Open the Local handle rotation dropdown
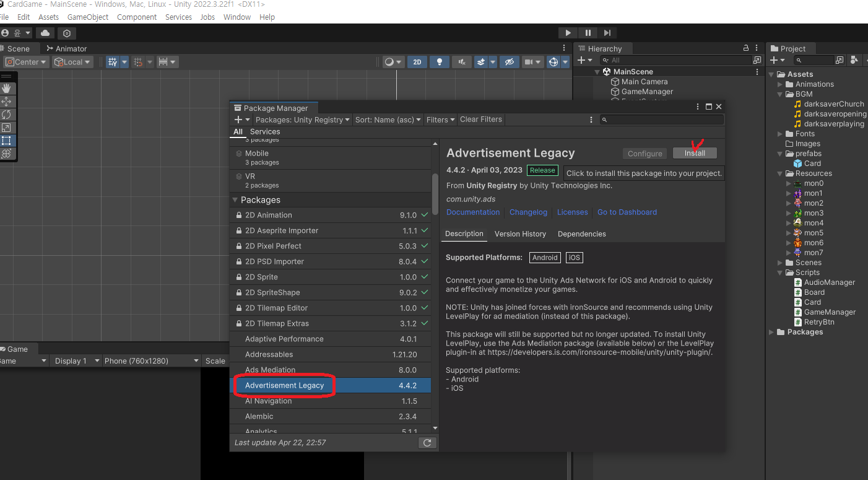The height and width of the screenshot is (480, 868). [x=72, y=62]
